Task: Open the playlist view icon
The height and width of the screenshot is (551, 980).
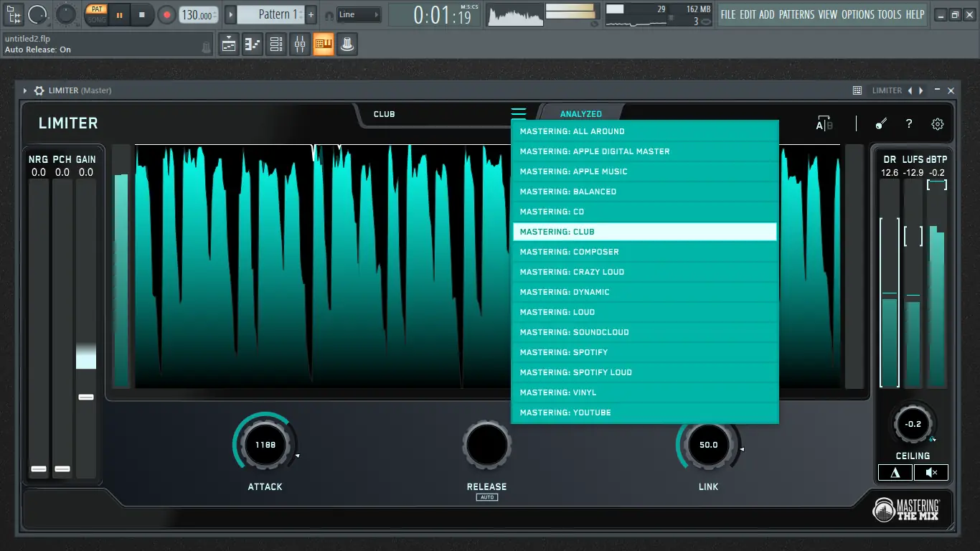Action: tap(229, 44)
